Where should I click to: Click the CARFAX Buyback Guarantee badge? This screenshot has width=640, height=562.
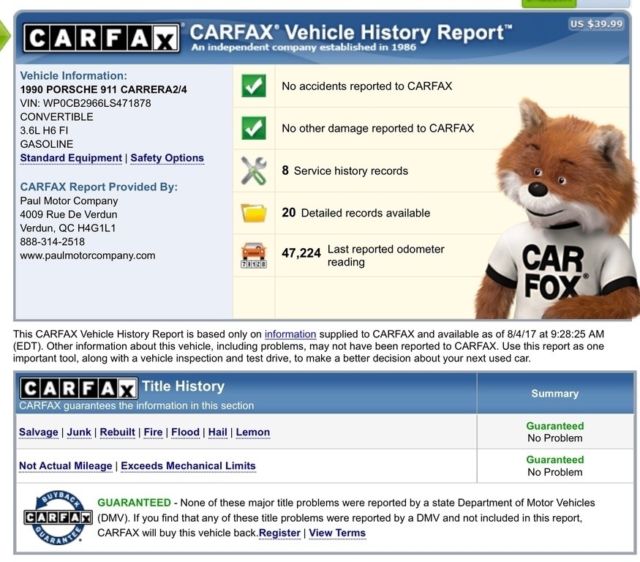(x=58, y=518)
